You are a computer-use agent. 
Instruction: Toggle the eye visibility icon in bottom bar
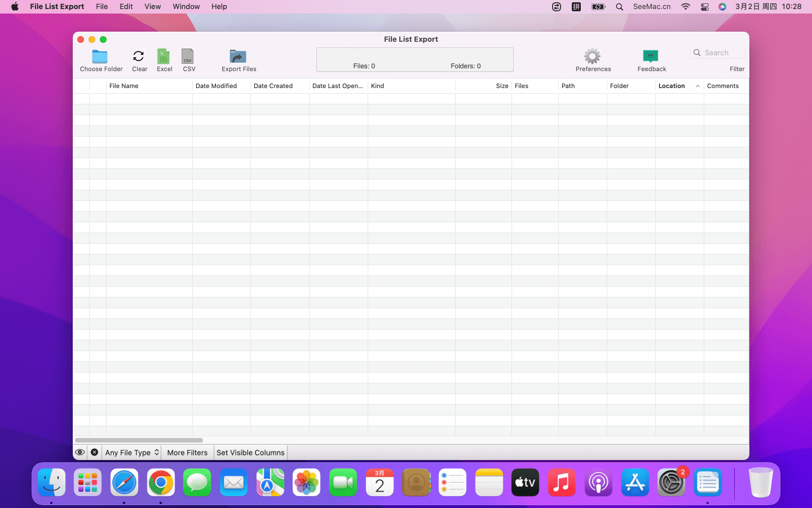point(80,452)
